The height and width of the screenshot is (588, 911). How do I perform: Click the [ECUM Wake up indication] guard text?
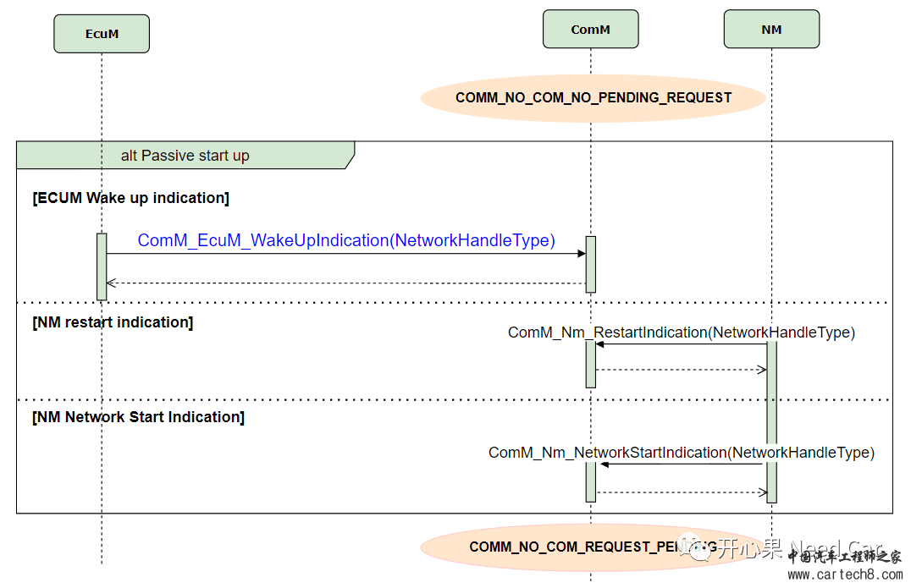pos(130,198)
